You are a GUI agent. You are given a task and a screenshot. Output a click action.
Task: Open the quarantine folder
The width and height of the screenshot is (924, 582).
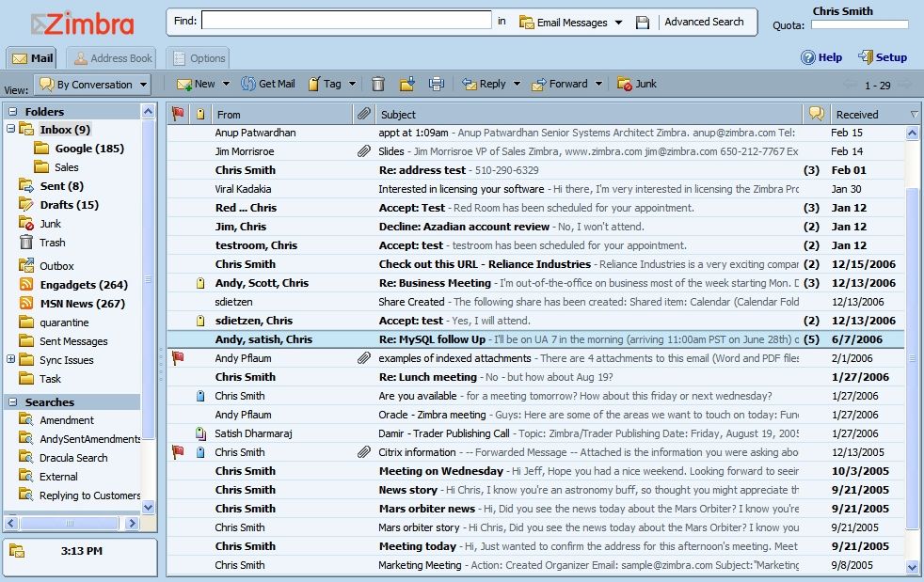point(54,322)
